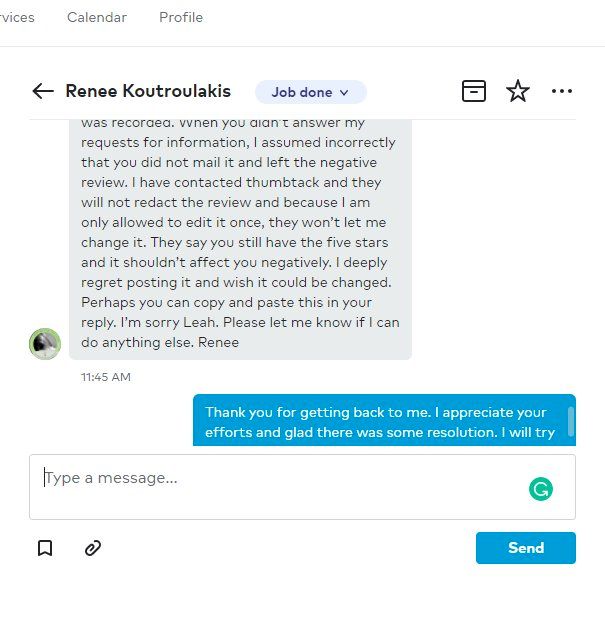
Task: Select the blue Thank you reply message
Action: pos(384,420)
